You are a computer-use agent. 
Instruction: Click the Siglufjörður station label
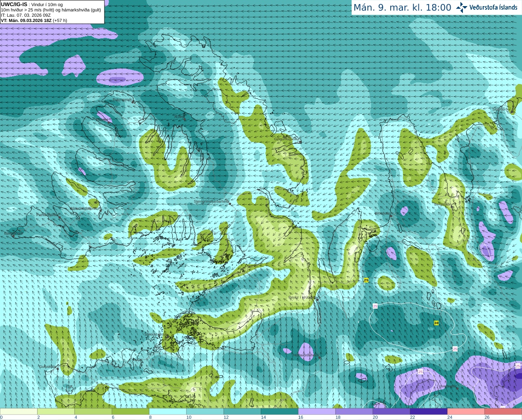tap(502, 109)
